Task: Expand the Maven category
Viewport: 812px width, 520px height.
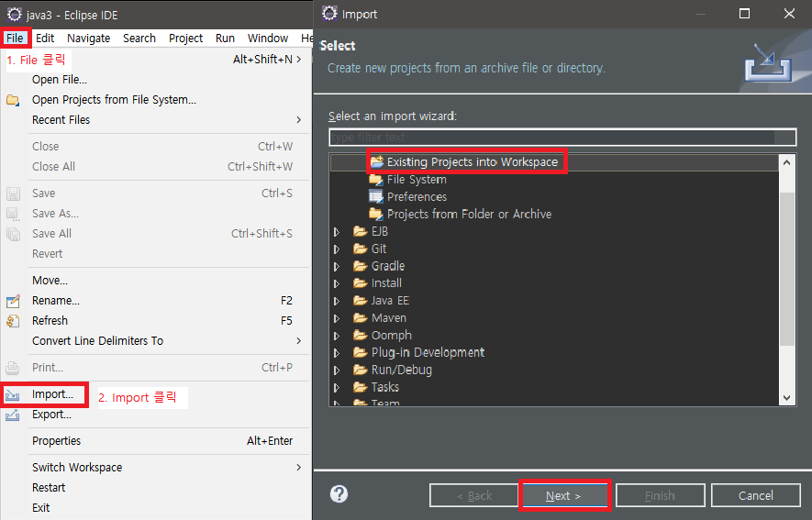Action: tap(337, 318)
